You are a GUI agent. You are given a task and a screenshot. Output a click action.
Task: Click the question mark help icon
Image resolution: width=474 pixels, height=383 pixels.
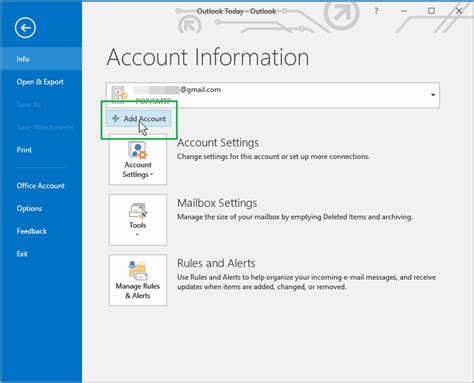click(376, 11)
